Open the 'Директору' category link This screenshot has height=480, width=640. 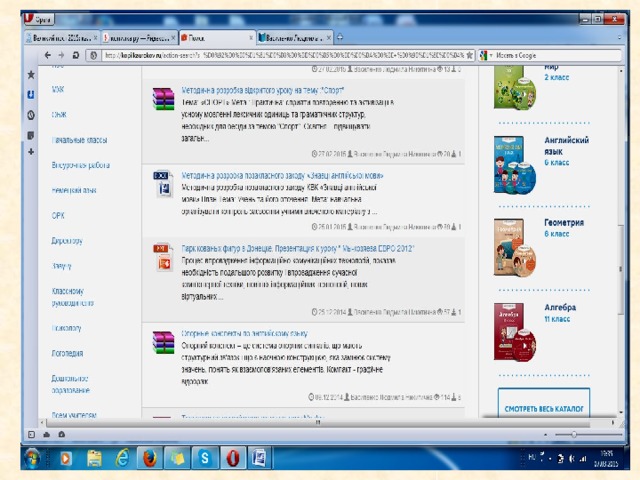(x=67, y=241)
